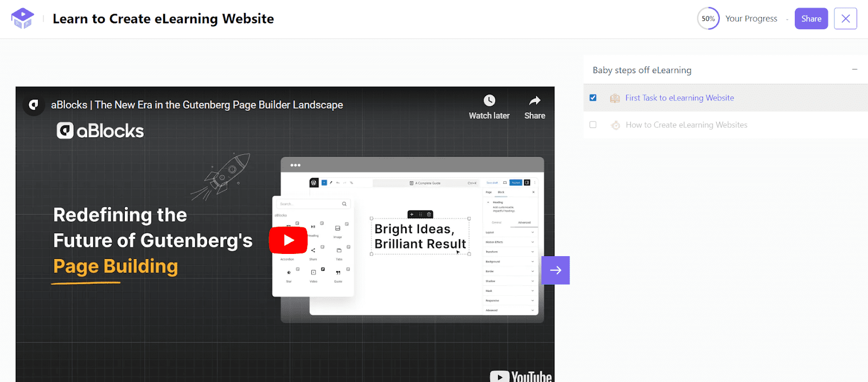Viewport: 868px width, 382px height.
Task: Click the Watch later clock icon
Action: click(x=489, y=100)
